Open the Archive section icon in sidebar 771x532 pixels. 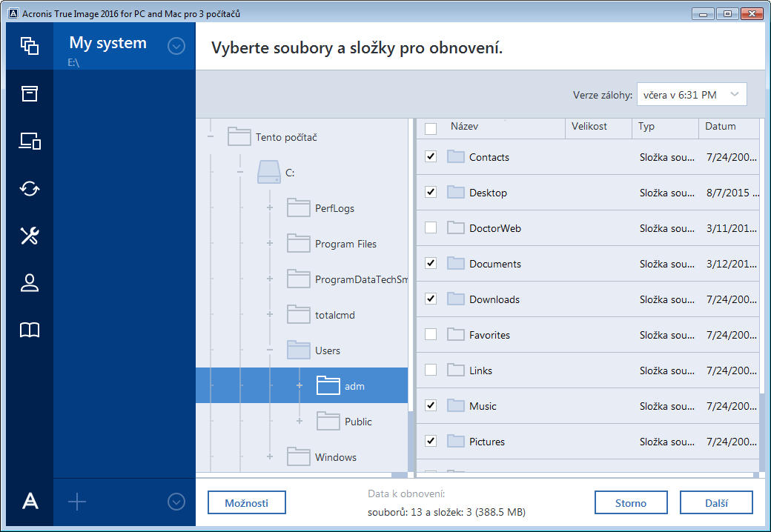click(30, 93)
